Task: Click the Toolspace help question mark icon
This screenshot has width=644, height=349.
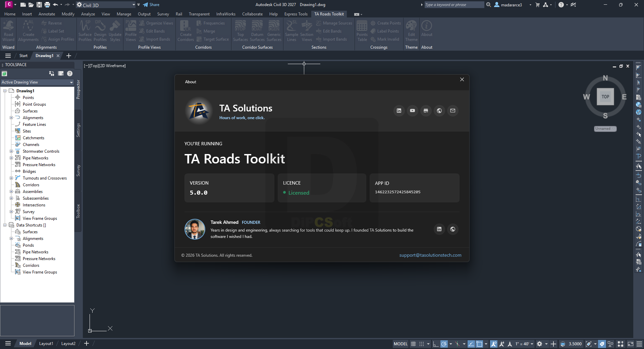Action: [70, 73]
